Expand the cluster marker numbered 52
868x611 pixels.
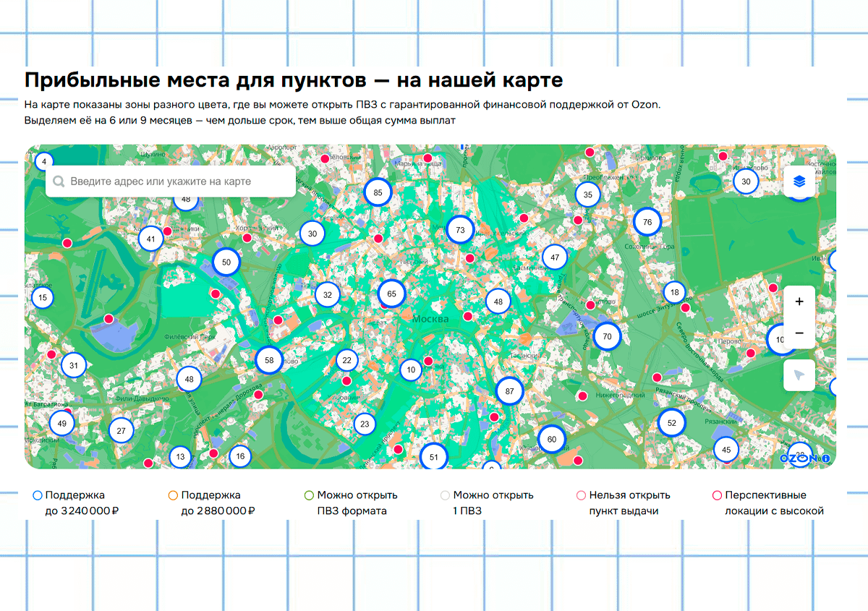672,423
